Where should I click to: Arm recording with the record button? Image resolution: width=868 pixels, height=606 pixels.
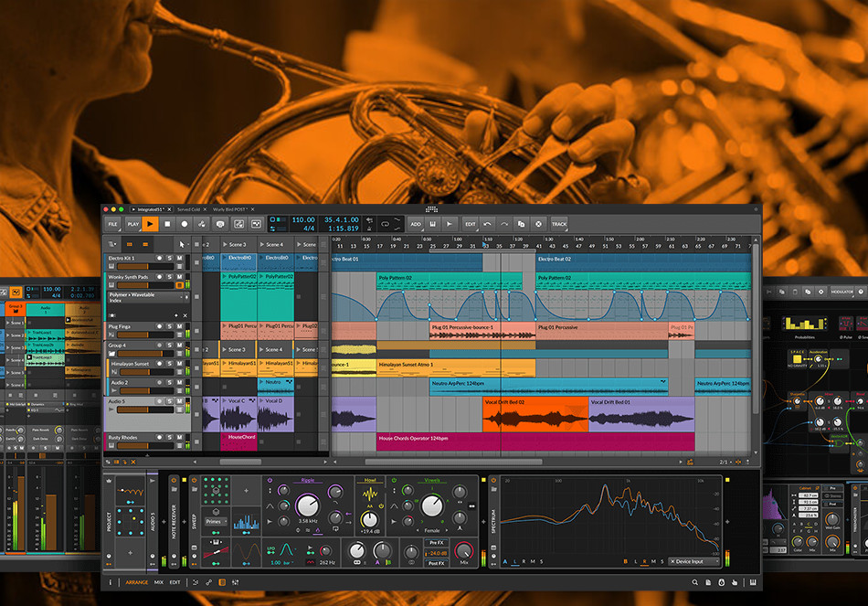[x=185, y=224]
